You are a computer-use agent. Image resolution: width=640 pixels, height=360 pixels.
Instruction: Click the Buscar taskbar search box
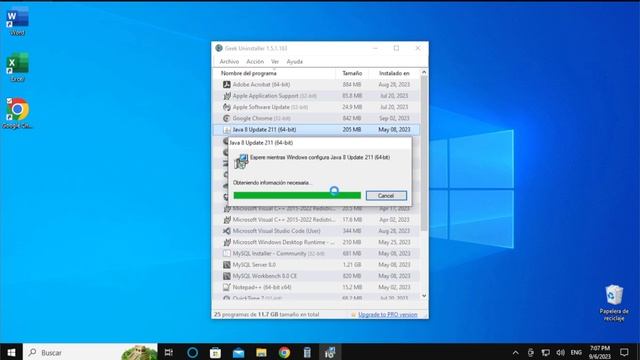[x=90, y=352]
